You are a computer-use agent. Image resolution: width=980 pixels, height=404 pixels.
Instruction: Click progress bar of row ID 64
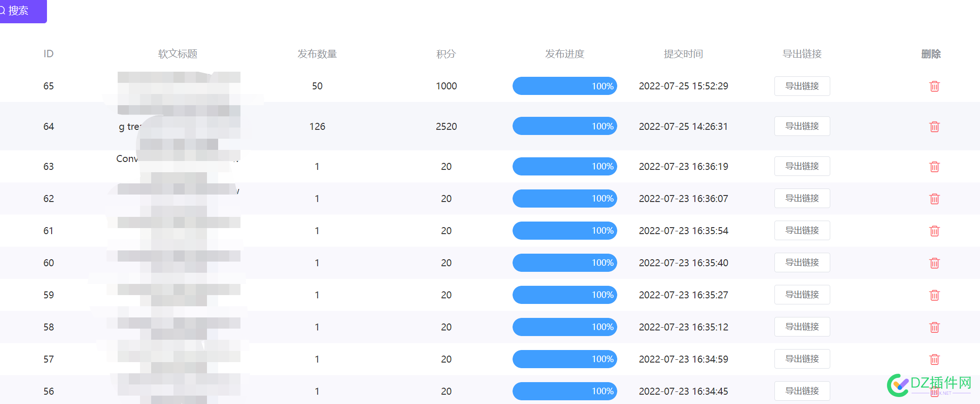point(565,126)
